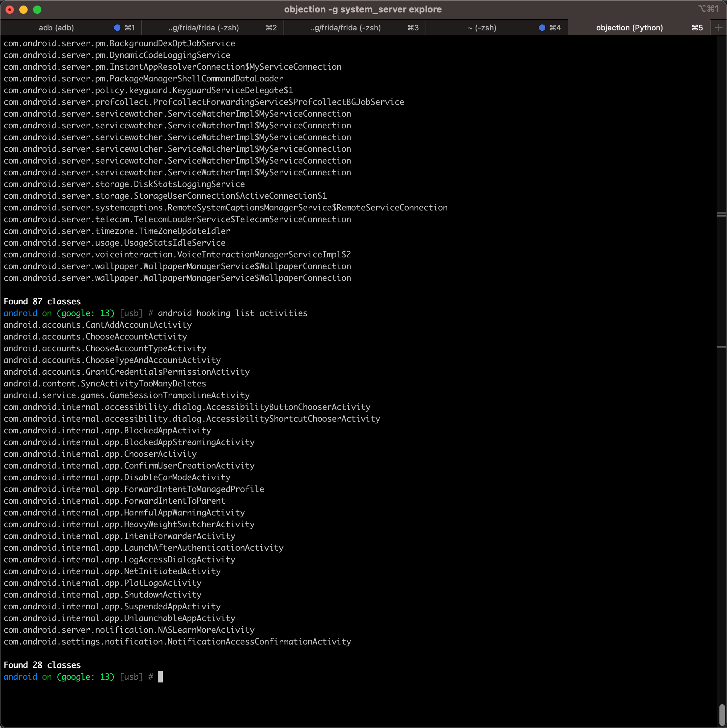Minimize the window with yellow button

(x=23, y=9)
